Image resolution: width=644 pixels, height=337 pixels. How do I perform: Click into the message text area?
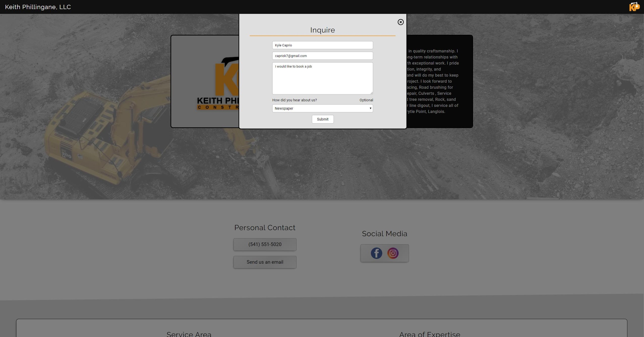[x=322, y=79]
